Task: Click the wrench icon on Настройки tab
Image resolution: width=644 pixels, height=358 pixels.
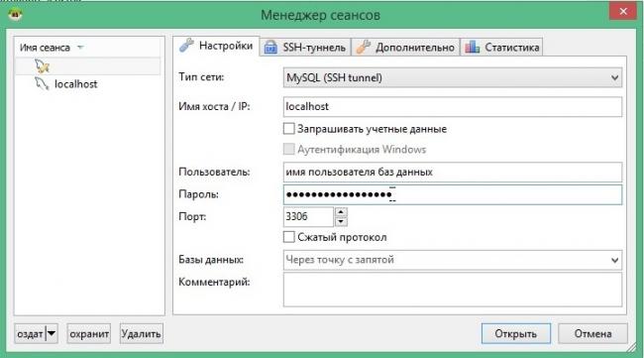Action: pos(186,46)
